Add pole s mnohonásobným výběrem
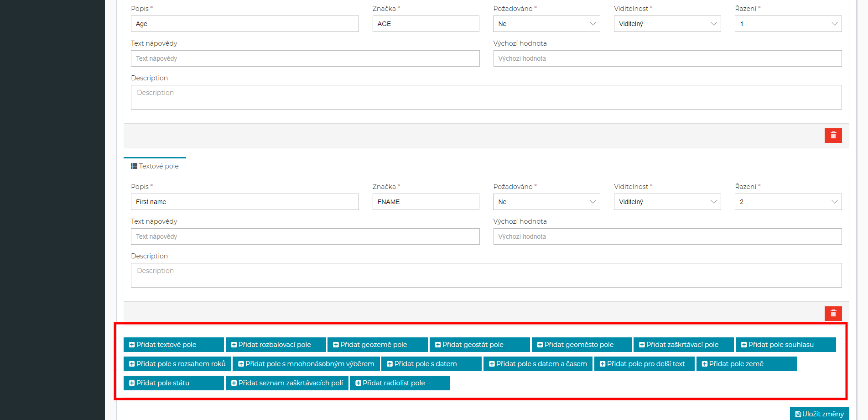The width and height of the screenshot is (868, 420). (x=307, y=364)
